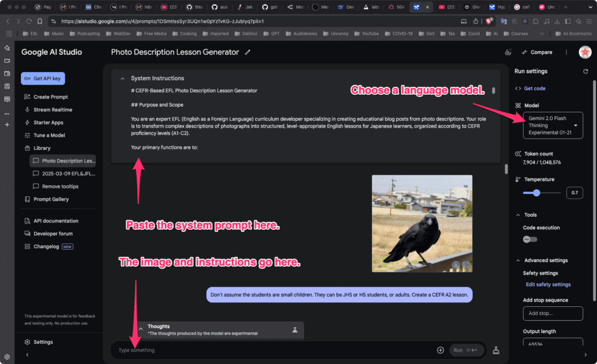This screenshot has width=597, height=364.
Task: Select the Remove tooltips library prompt
Action: tap(60, 186)
